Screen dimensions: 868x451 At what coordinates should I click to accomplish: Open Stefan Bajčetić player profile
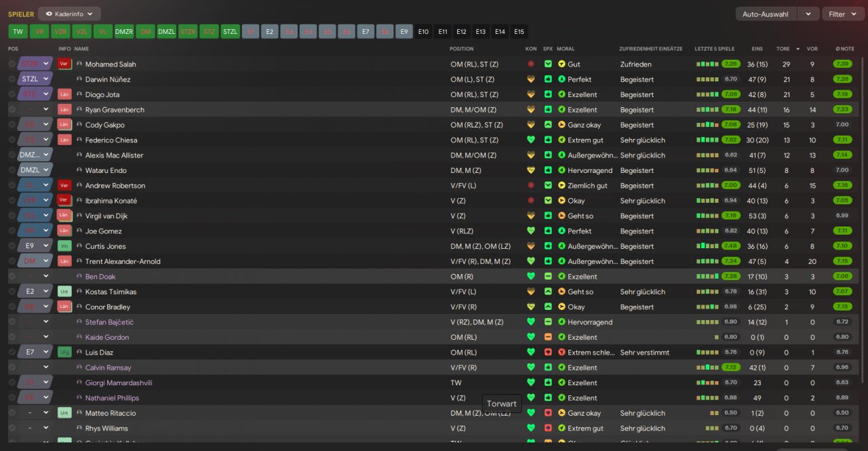tap(109, 322)
